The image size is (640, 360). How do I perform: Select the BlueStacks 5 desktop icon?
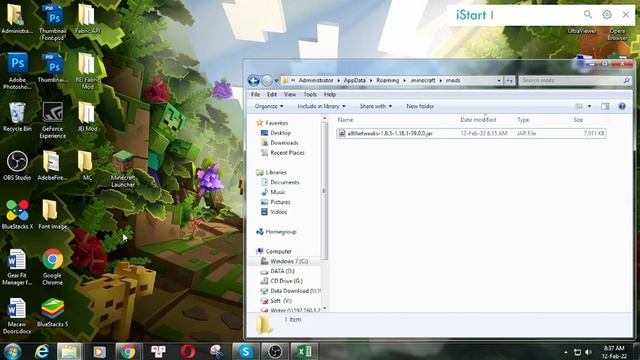click(53, 312)
